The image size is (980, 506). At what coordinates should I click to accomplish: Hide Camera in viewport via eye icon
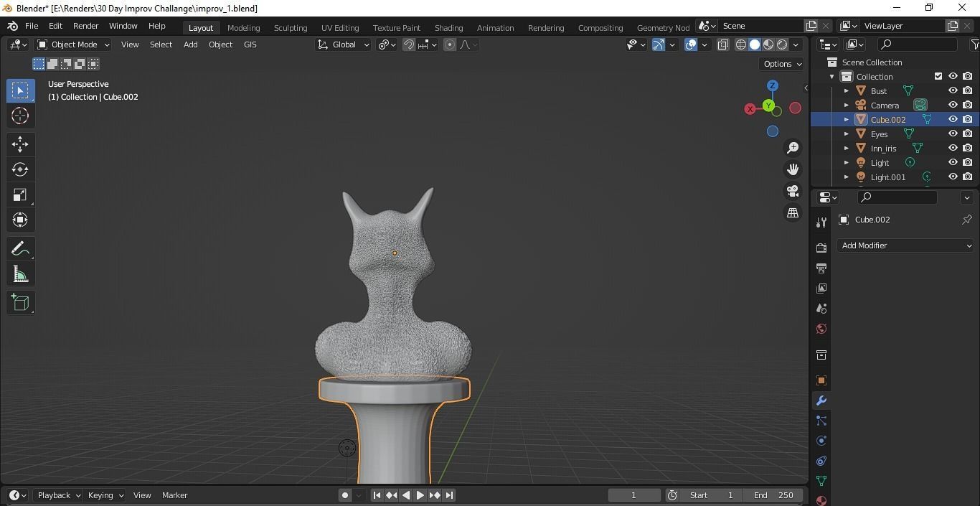pos(953,105)
